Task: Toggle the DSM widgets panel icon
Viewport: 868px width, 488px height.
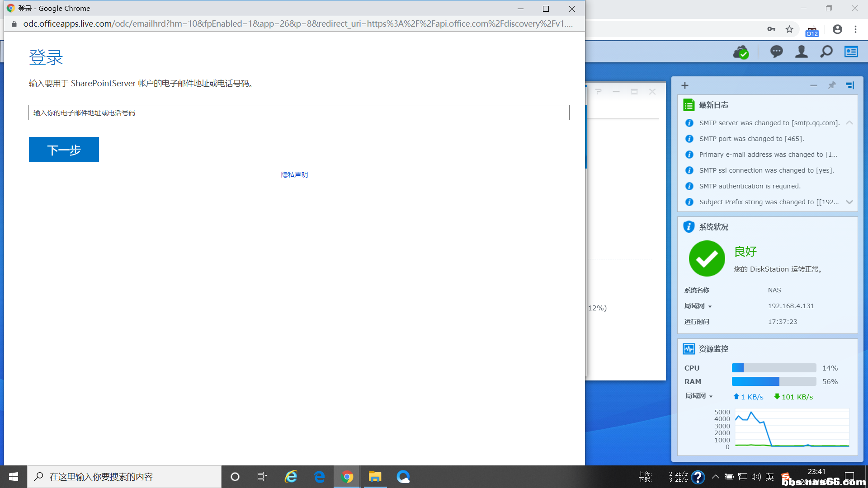Action: pos(851,52)
